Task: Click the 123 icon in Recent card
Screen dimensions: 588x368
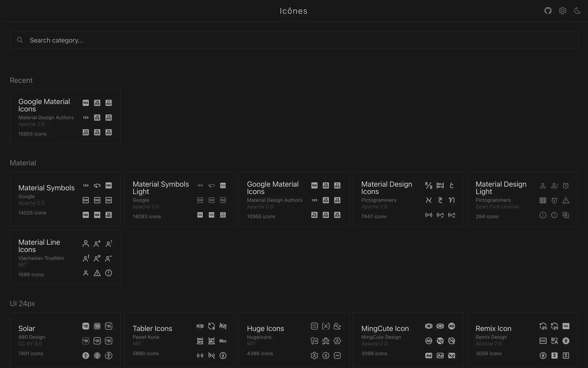Action: point(86,118)
